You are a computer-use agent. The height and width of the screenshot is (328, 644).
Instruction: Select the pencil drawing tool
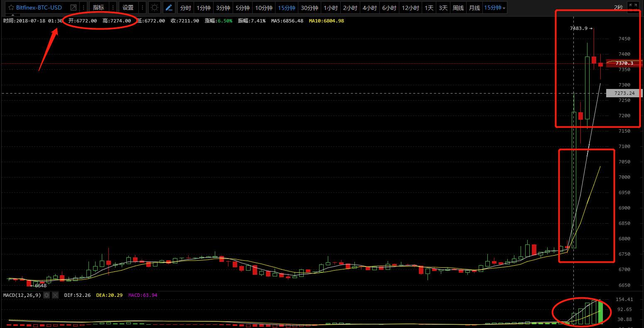click(169, 7)
